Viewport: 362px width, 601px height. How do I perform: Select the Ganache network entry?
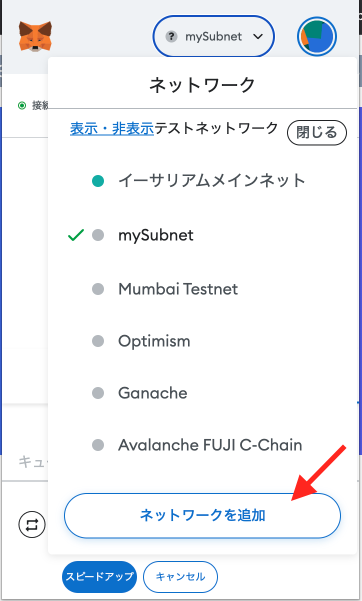[x=202, y=393]
